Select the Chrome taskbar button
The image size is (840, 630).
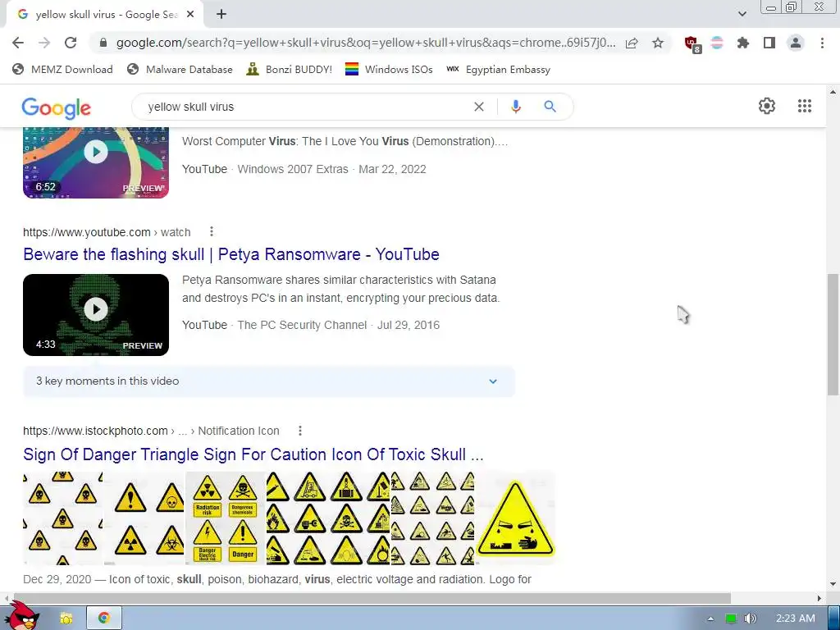point(104,618)
